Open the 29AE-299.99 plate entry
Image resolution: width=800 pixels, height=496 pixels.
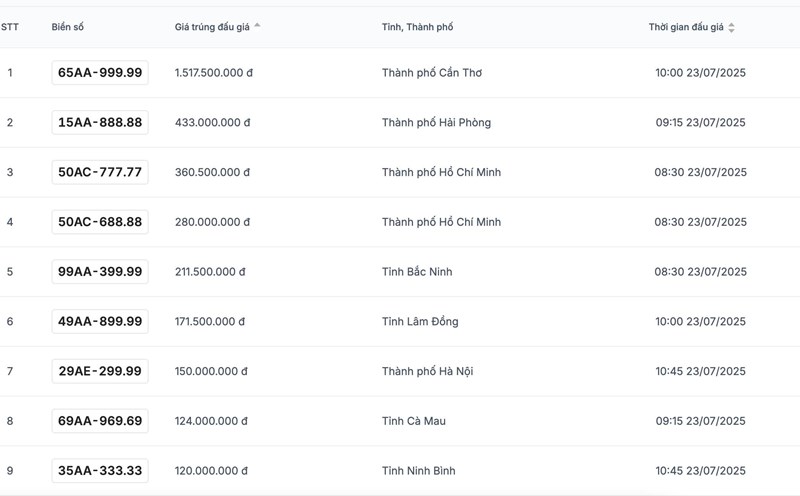100,371
